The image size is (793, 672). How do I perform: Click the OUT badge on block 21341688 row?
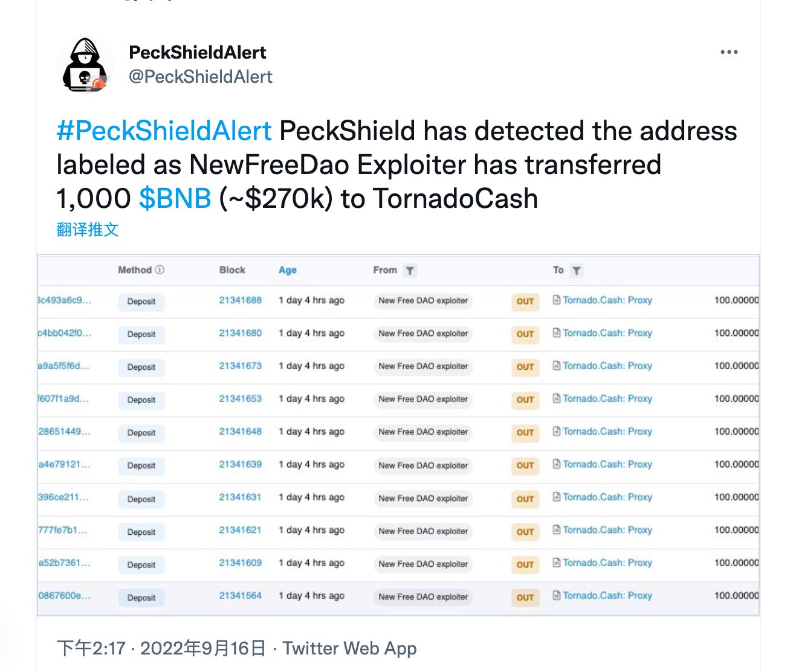(x=525, y=302)
